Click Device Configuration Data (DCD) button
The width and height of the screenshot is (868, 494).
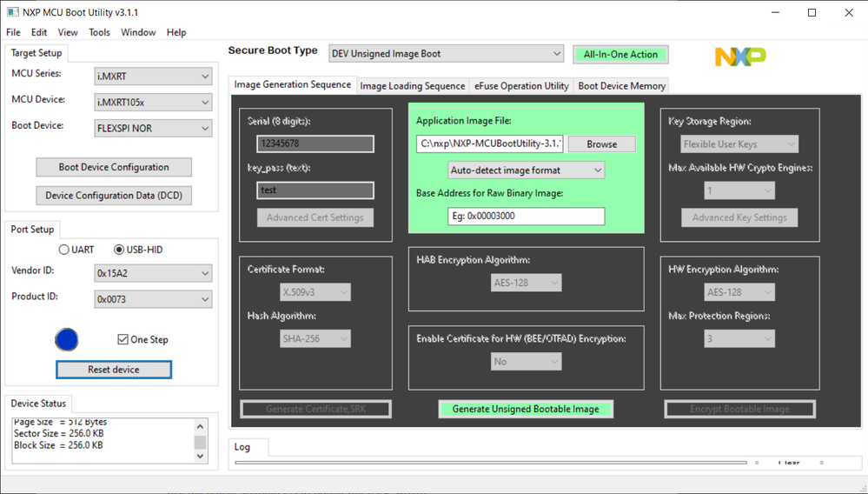pyautogui.click(x=114, y=196)
